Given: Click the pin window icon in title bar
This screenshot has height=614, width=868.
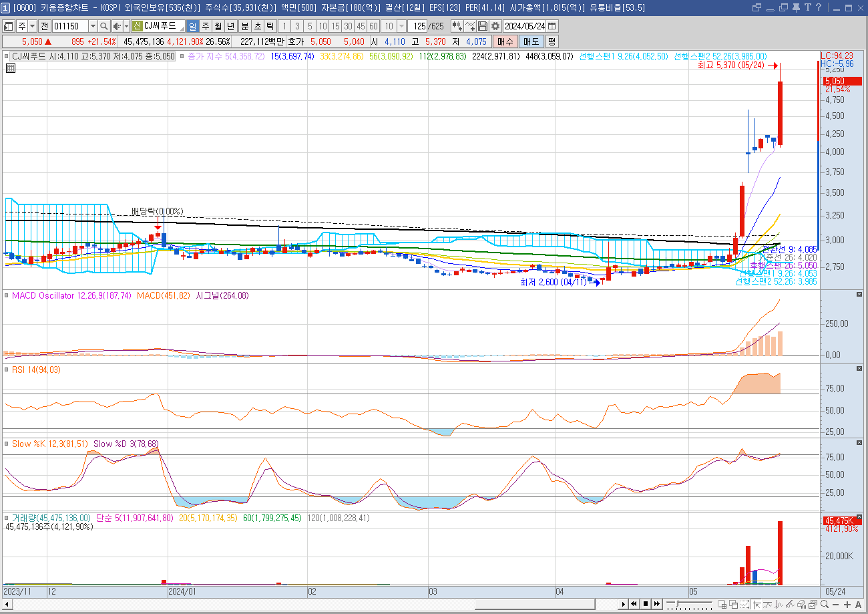Looking at the screenshot, I should pyautogui.click(x=796, y=8).
